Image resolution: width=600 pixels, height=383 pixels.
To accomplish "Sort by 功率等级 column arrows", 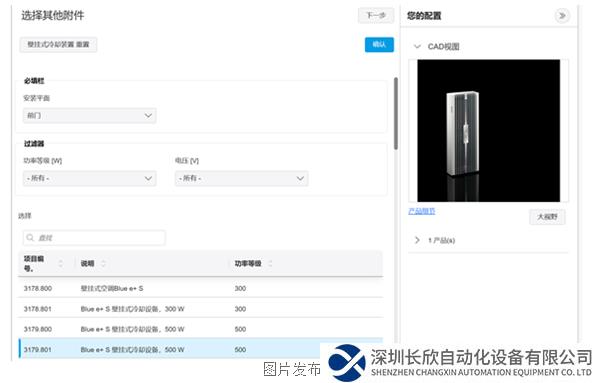I will (x=270, y=263).
